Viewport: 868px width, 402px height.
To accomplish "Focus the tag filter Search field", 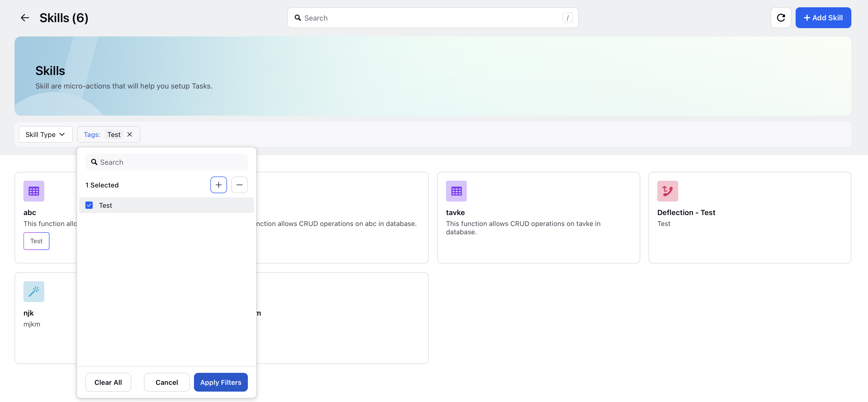I will pos(166,162).
